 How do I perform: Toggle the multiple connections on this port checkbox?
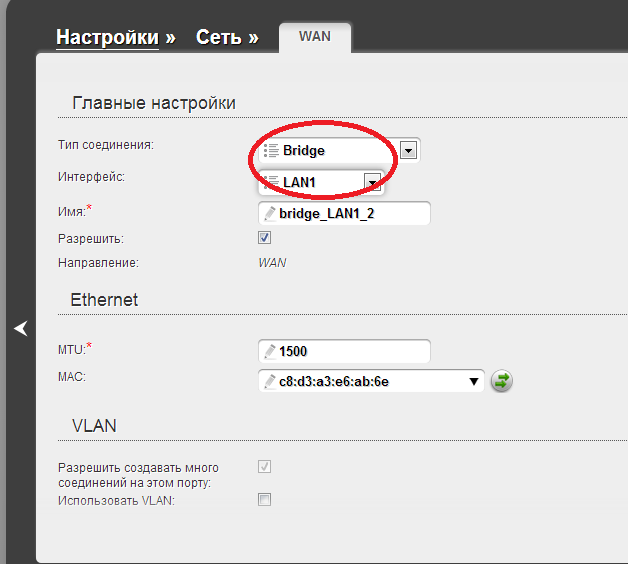click(265, 467)
